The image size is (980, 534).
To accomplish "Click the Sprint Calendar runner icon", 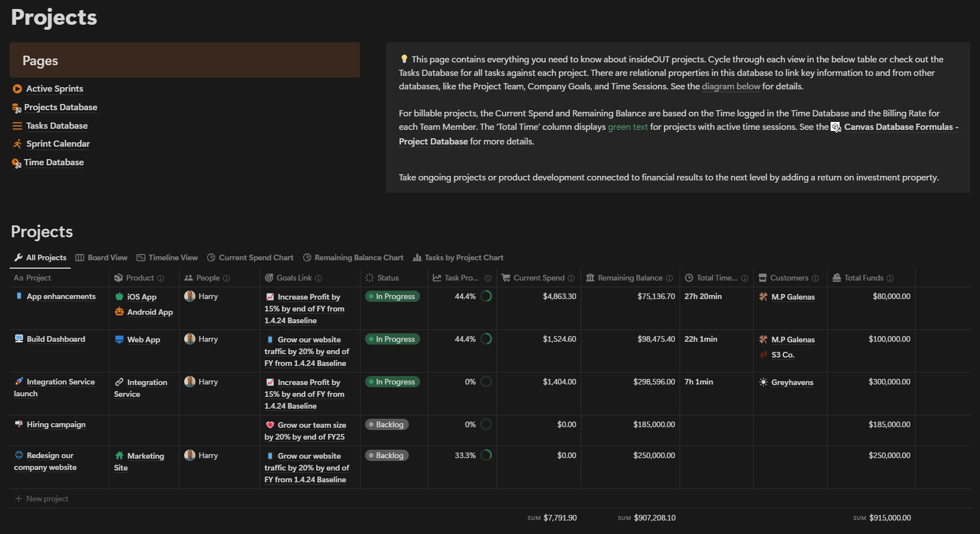I will coord(17,144).
